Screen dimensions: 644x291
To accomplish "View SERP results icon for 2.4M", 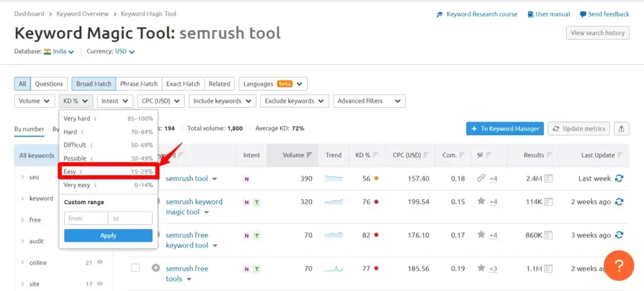I will tap(548, 179).
